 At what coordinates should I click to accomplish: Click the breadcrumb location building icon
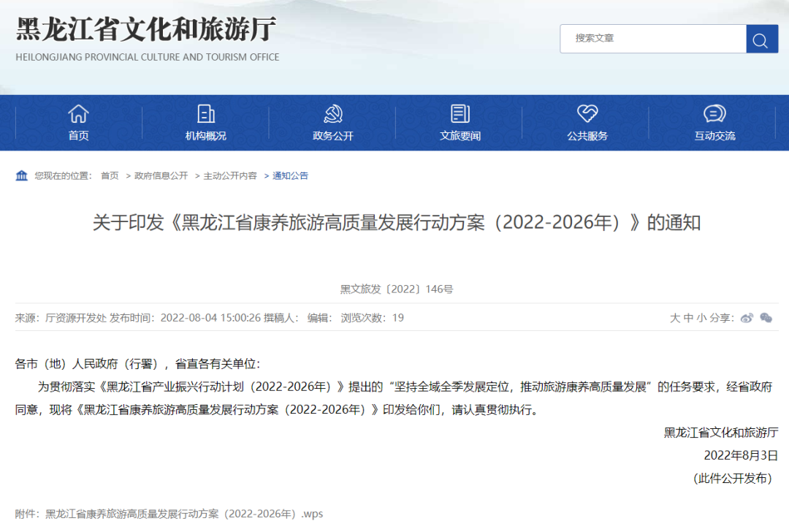click(x=22, y=175)
